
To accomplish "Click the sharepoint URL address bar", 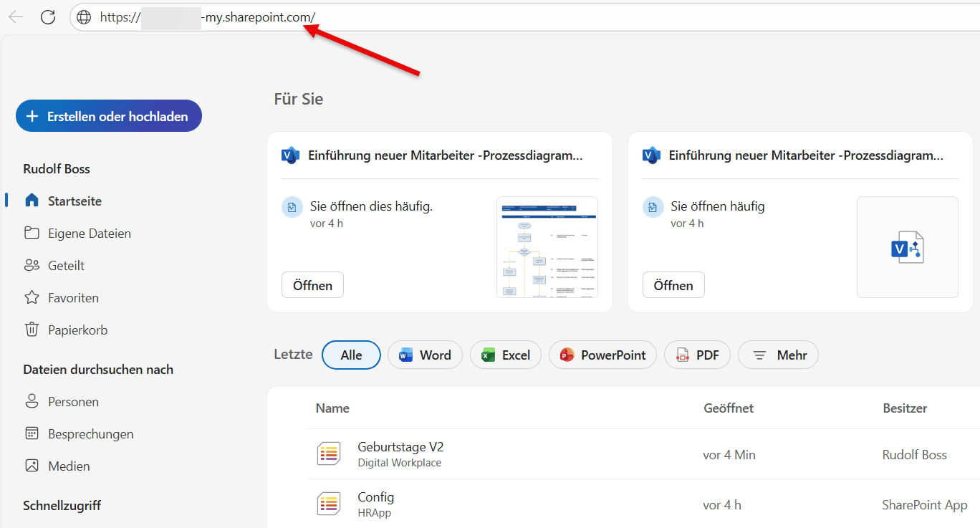I will [501, 17].
